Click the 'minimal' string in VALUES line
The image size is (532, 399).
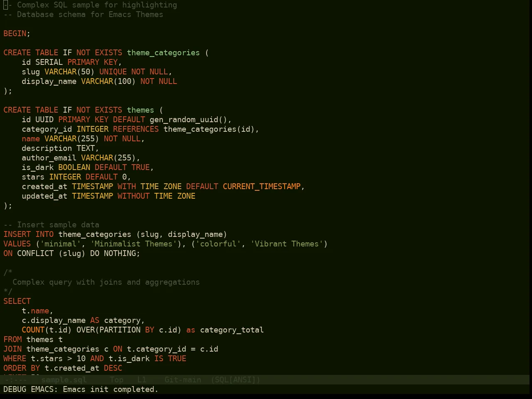pyautogui.click(x=60, y=244)
